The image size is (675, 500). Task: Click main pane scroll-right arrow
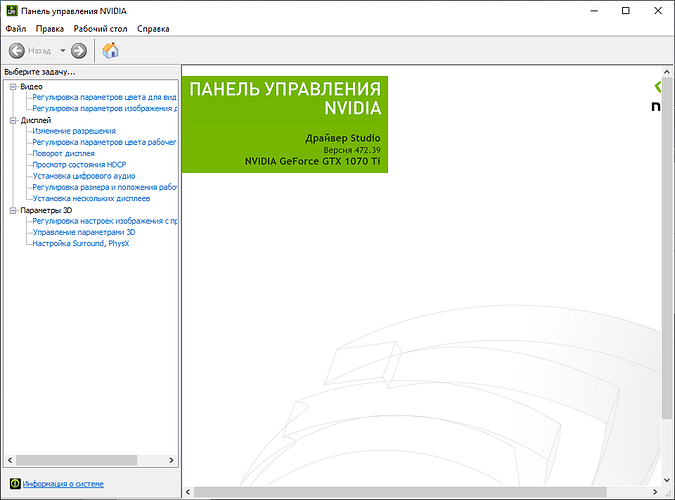(655, 491)
